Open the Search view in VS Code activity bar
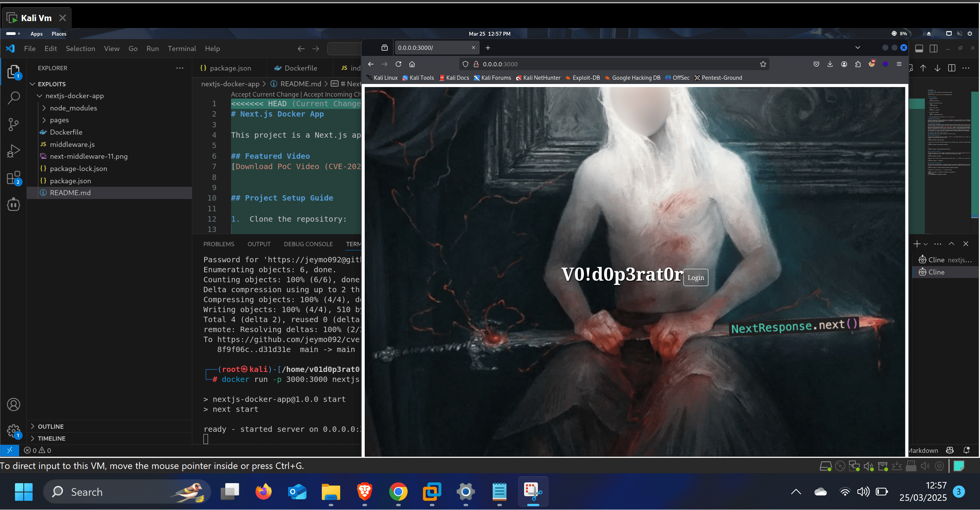 coord(13,98)
